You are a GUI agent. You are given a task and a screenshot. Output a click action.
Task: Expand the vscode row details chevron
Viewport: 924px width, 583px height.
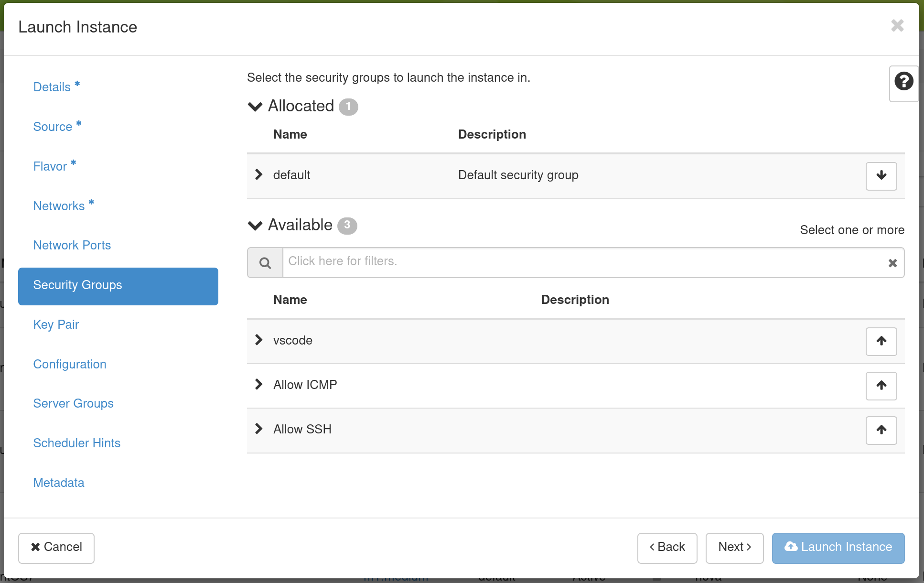[x=259, y=340]
